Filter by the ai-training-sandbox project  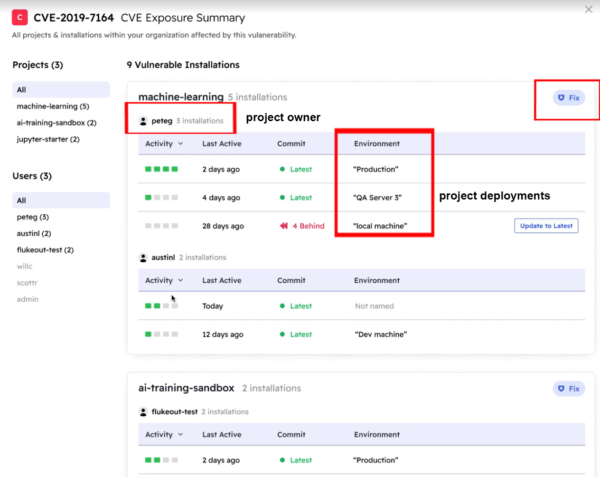[x=56, y=122]
